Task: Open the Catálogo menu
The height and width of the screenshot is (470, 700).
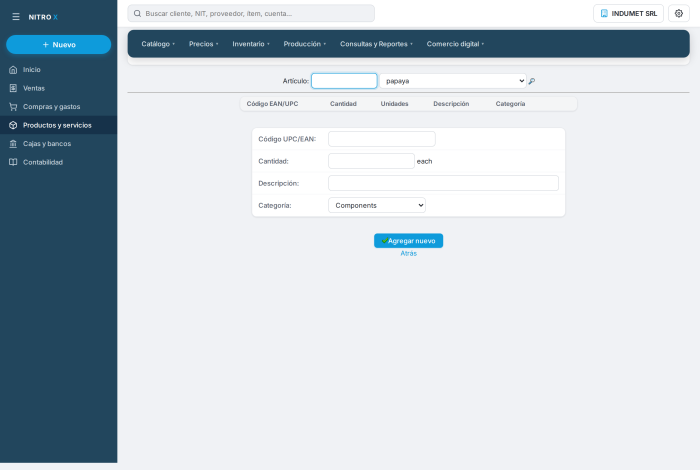Action: (x=158, y=44)
